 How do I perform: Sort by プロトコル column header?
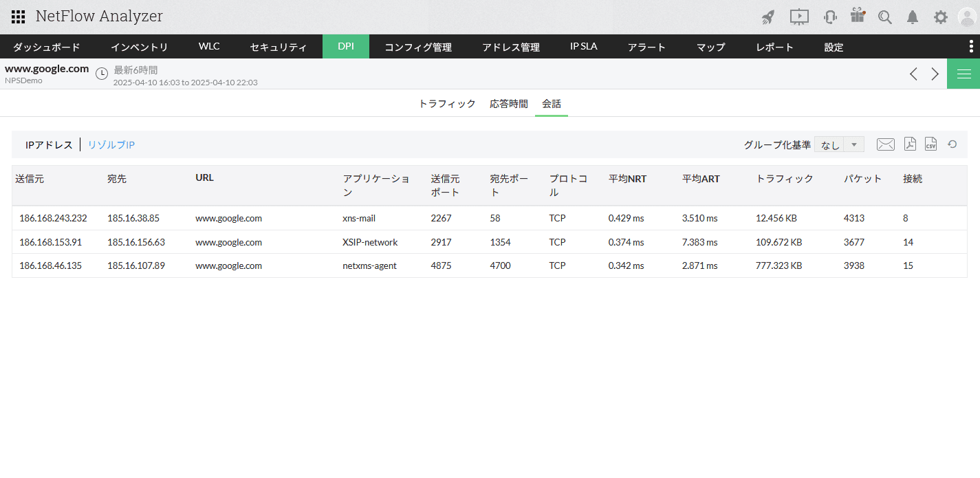pyautogui.click(x=568, y=185)
